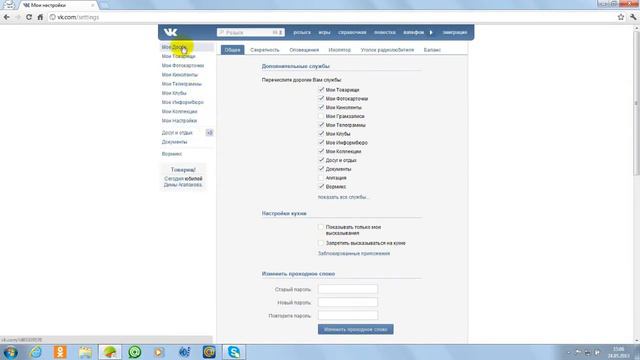Click the clock in the system tray
Viewport: 640px width, 360px height.
(618, 352)
